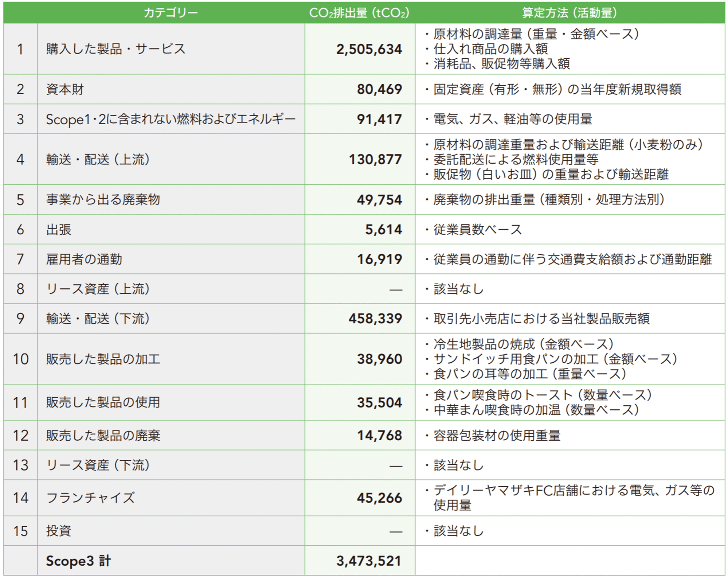Select the 購入した製品・サービス category cell
This screenshot has width=728, height=581.
116,49
